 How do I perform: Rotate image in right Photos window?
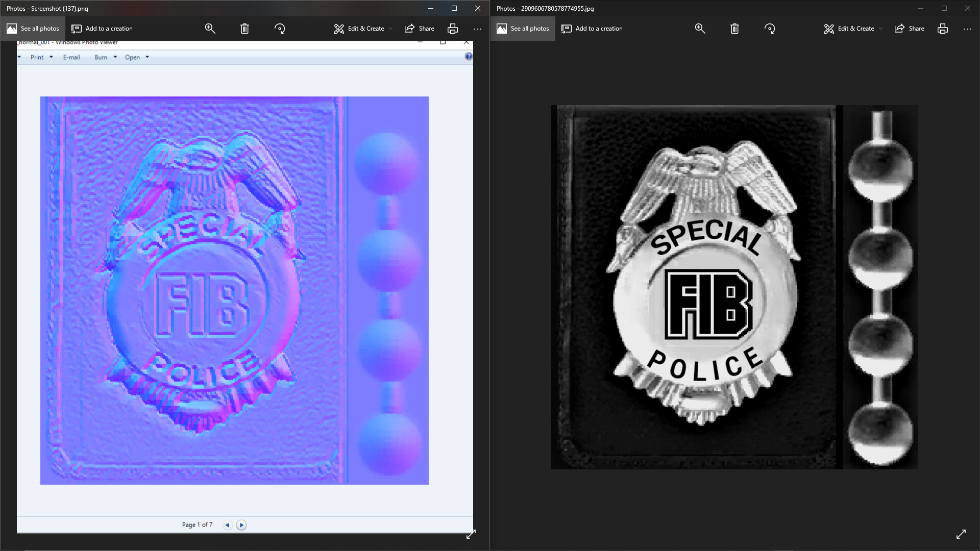(x=770, y=29)
